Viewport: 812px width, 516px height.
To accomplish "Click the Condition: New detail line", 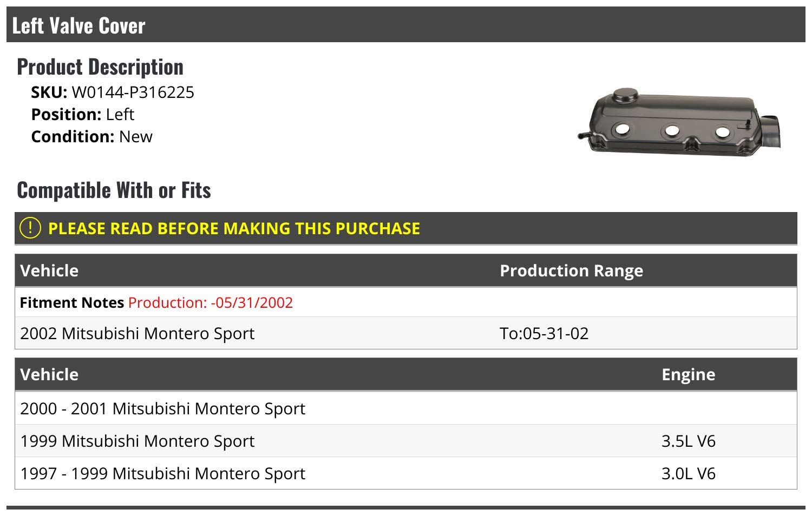I will [x=91, y=136].
